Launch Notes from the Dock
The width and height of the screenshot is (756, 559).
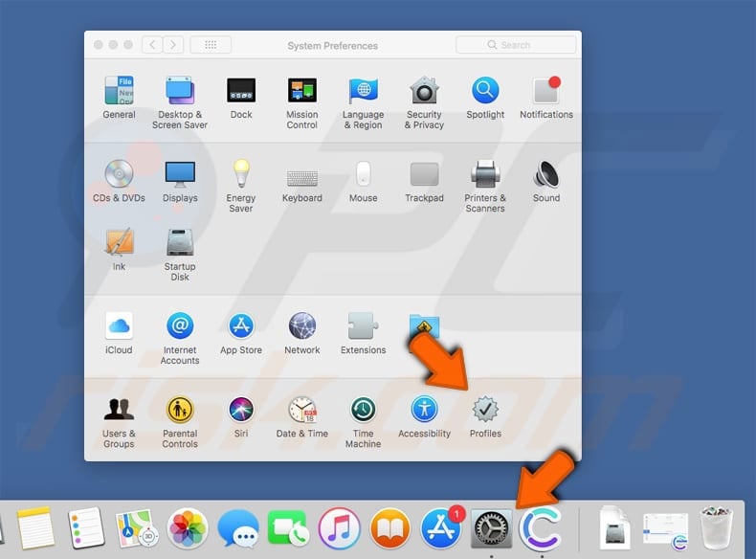coord(35,528)
